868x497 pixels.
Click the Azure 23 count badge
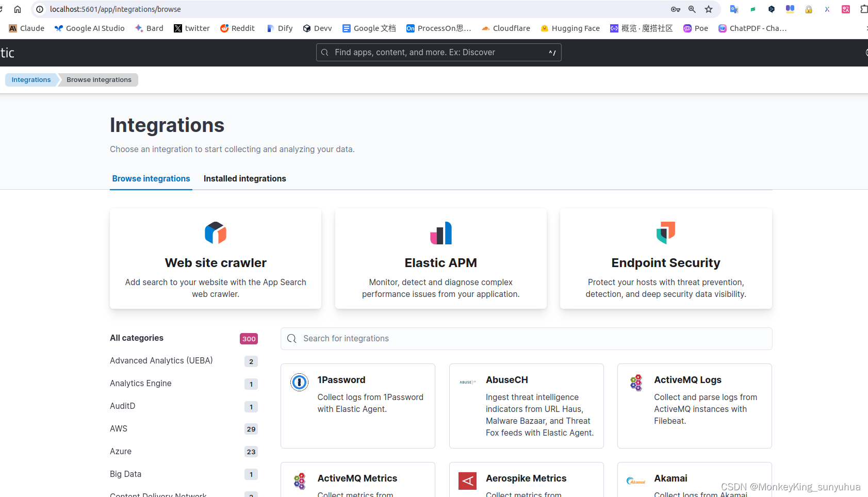(x=251, y=452)
